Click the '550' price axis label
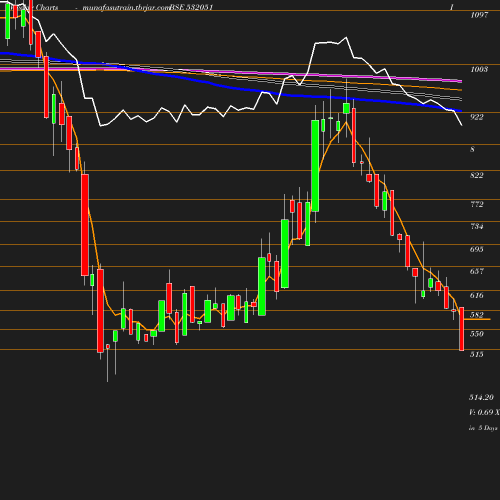 (x=477, y=334)
